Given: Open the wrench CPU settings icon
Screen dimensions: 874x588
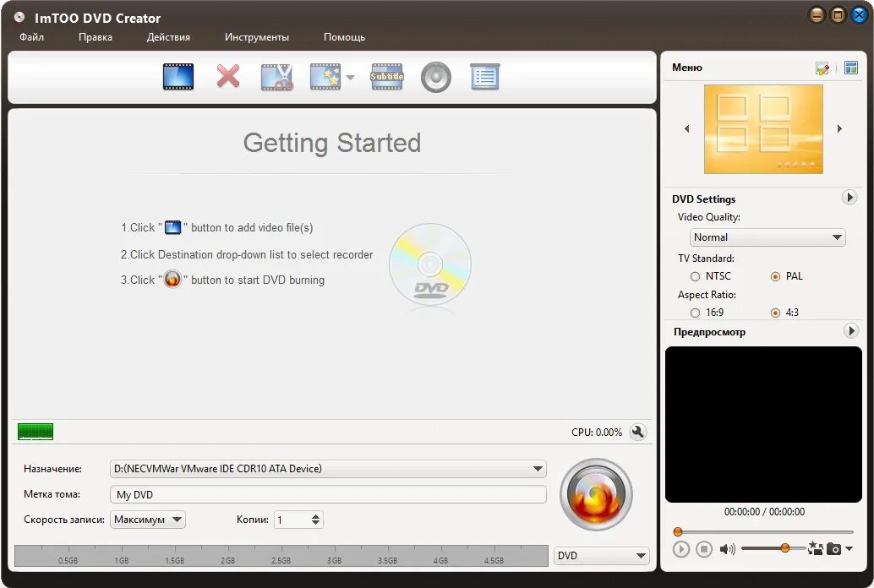Looking at the screenshot, I should (x=638, y=432).
